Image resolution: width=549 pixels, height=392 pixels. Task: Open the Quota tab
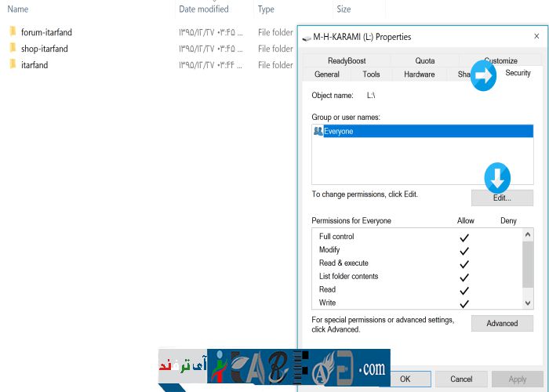tap(424, 60)
